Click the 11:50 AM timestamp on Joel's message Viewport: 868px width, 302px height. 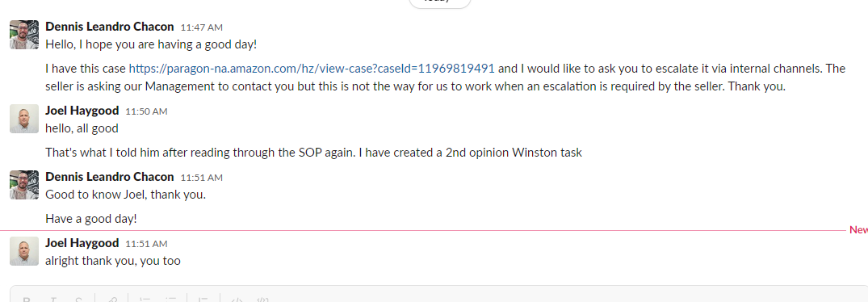146,111
